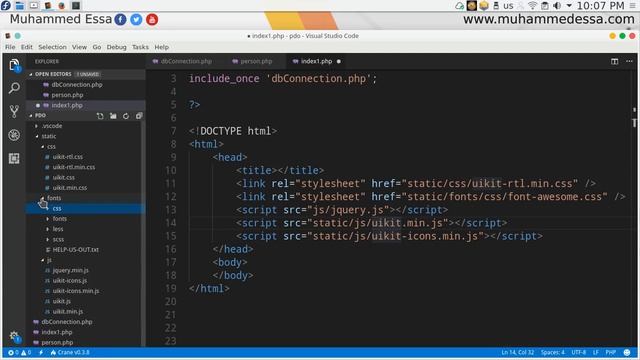Click the New Folder icon in PDO header

point(113,116)
